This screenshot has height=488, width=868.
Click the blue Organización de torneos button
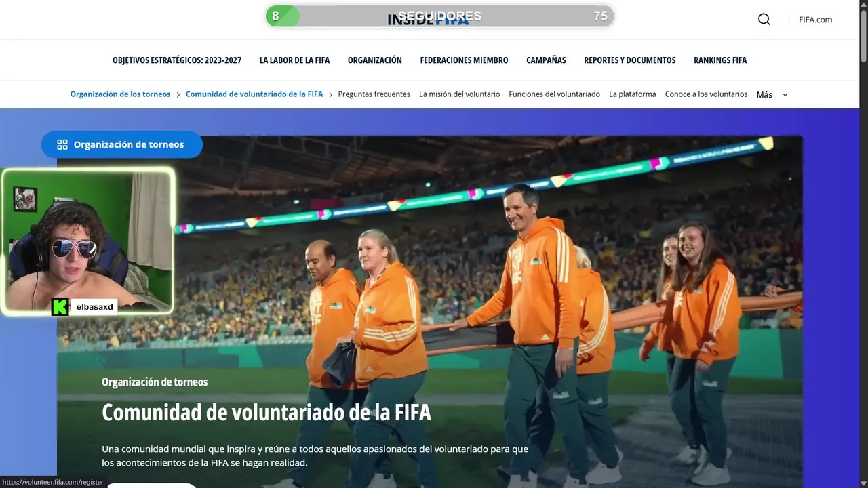pyautogui.click(x=122, y=144)
